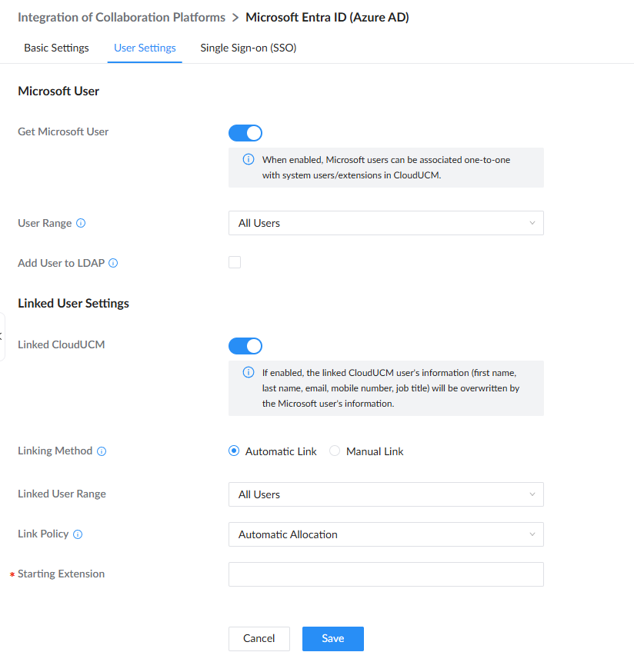Select the User Settings tab
This screenshot has height=672, width=634.
[x=145, y=48]
